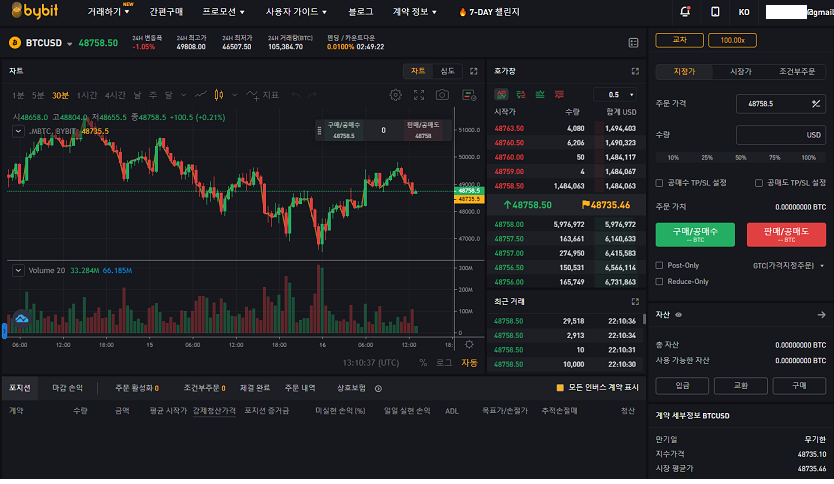Open the order history tab
This screenshot has width=834, height=484.
point(300,388)
